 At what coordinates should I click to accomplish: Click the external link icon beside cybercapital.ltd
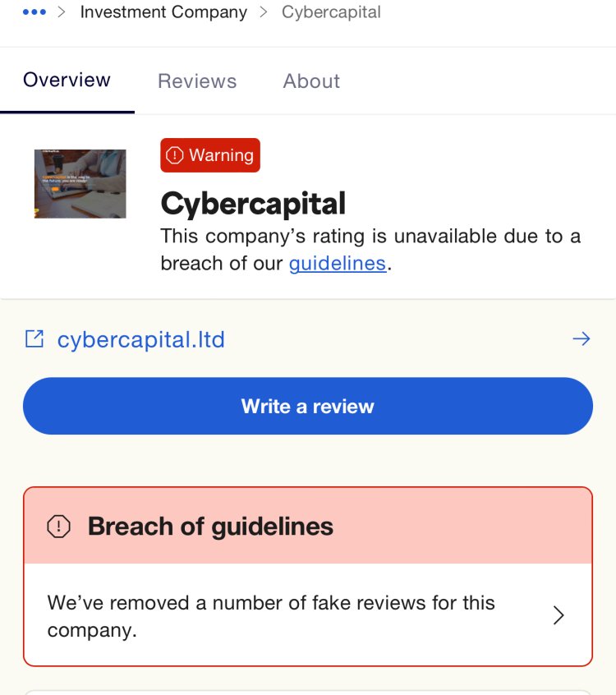point(34,339)
